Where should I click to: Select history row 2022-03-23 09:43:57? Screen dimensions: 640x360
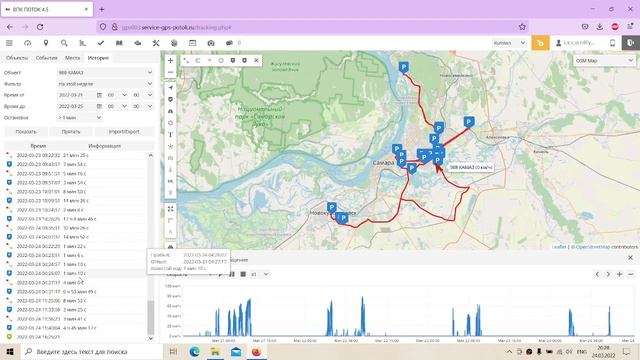pos(76,164)
